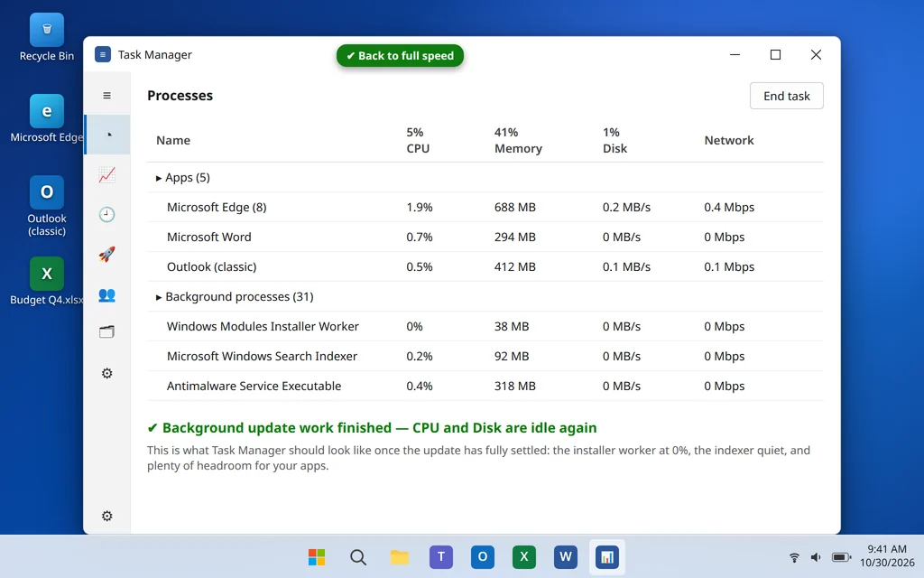Viewport: 924px width, 578px height.
Task: Sort by the Network column header
Action: (x=729, y=140)
